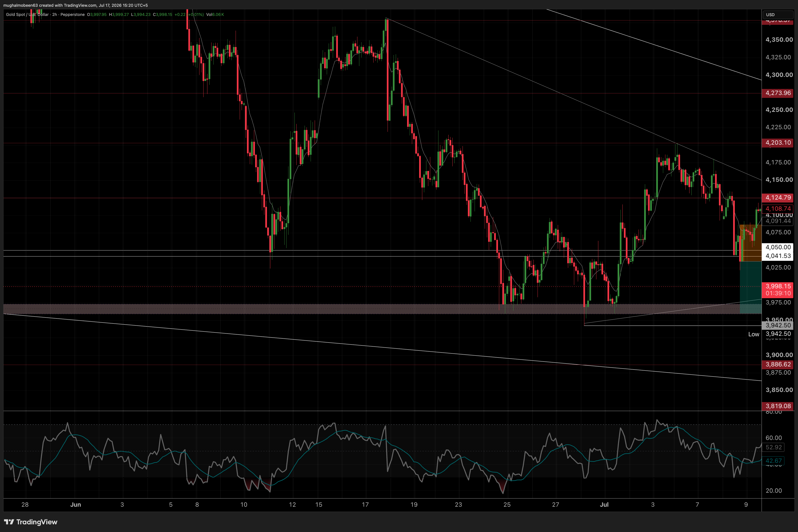Click the Low 3,942.50 marker label
This screenshot has height=532, width=798.
770,334
